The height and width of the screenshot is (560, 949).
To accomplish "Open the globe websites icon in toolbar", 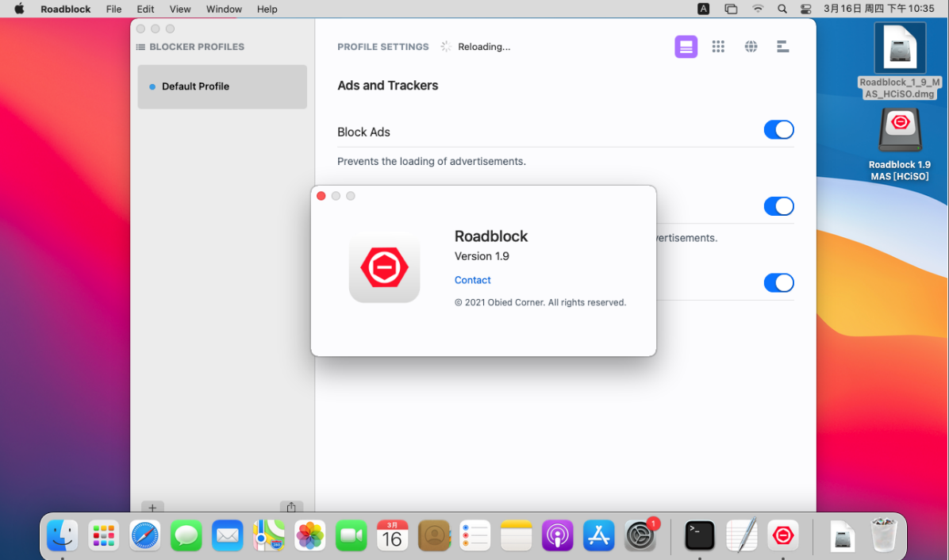I will 751,47.
